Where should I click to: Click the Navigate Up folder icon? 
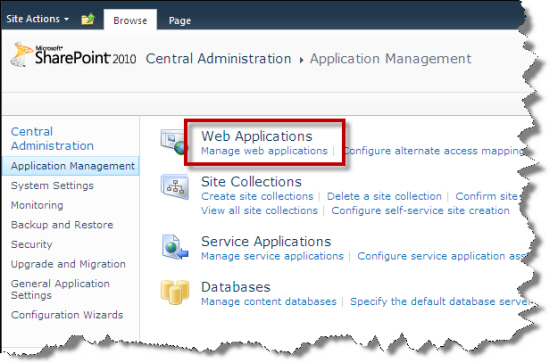[x=88, y=19]
